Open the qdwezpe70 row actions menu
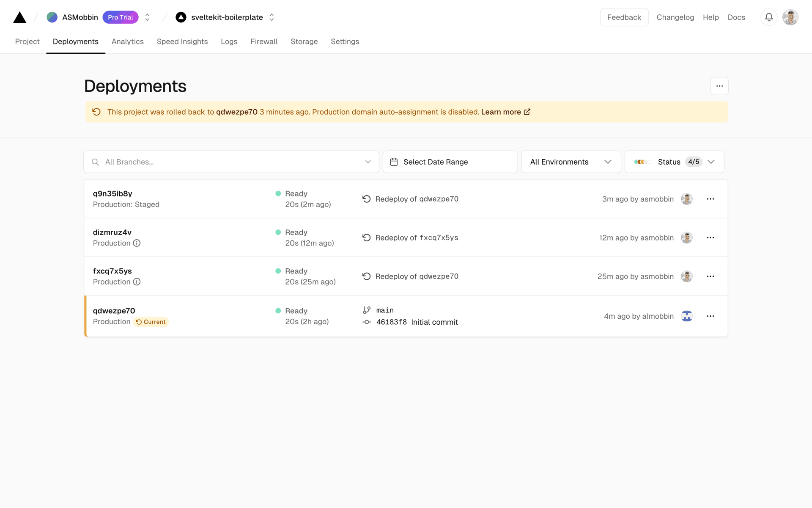Image resolution: width=812 pixels, height=508 pixels. click(710, 316)
